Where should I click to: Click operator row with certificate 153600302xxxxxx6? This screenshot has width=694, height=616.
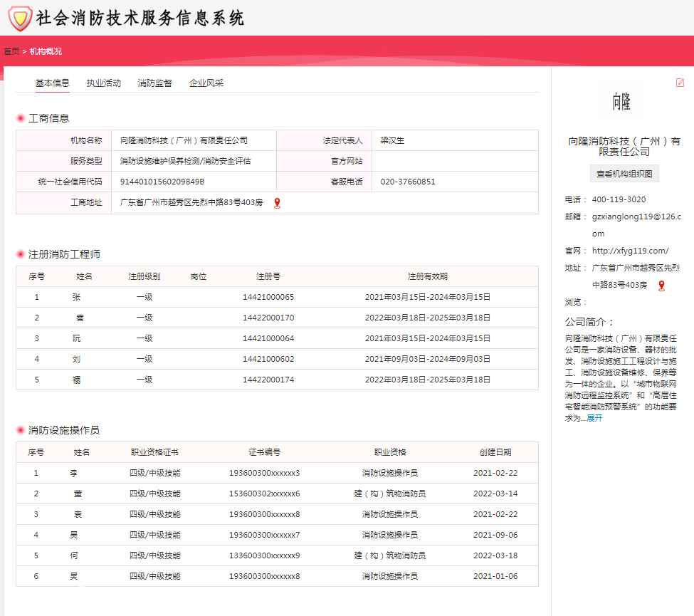point(264,494)
